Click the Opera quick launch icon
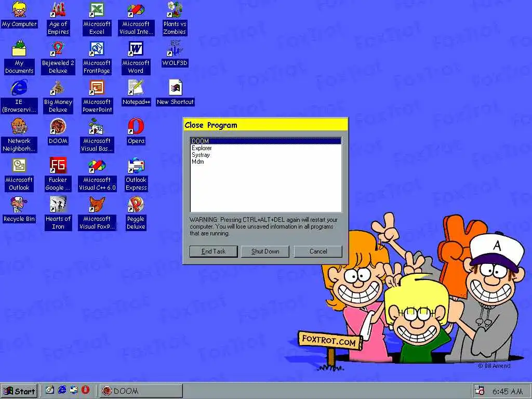This screenshot has width=532, height=399. click(x=86, y=390)
